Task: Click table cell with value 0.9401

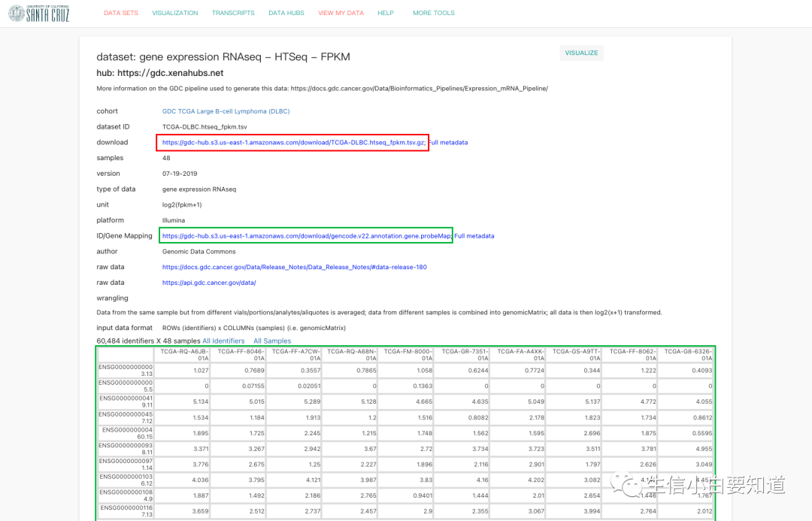Action: tap(406, 495)
